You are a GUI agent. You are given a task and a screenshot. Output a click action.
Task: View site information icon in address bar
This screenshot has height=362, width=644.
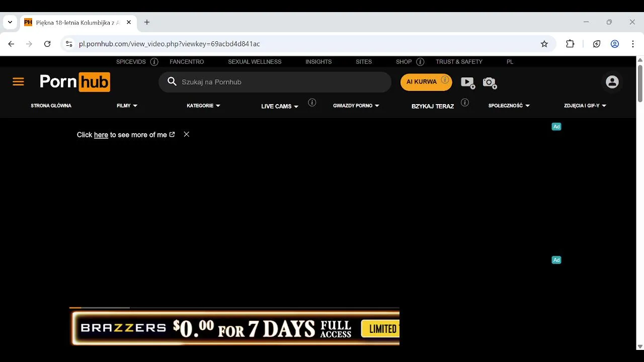(x=69, y=44)
